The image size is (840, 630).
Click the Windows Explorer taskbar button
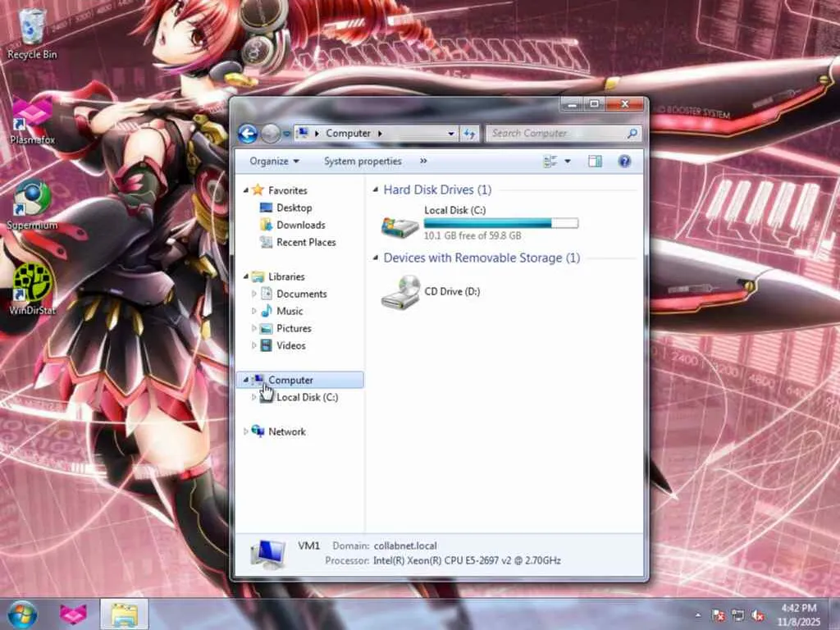(124, 614)
